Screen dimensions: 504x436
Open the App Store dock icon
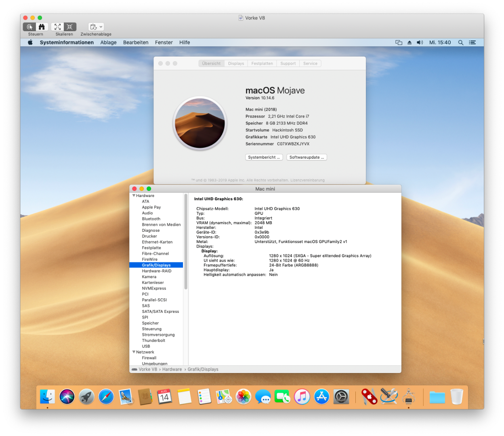coord(321,397)
